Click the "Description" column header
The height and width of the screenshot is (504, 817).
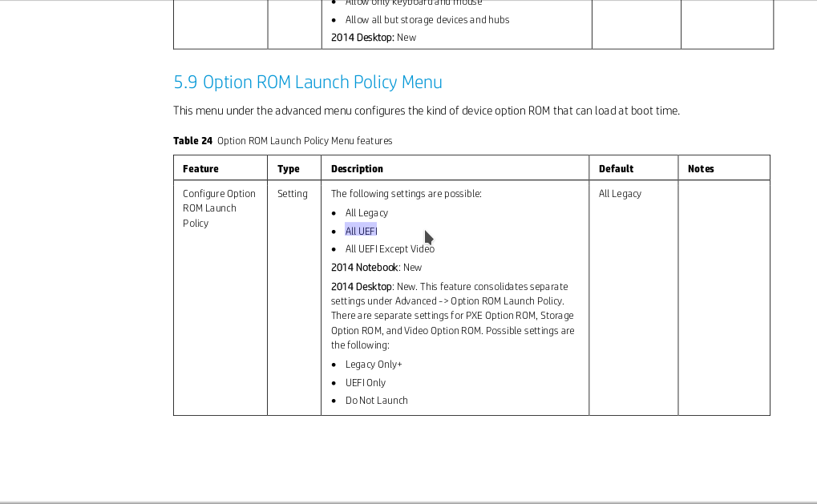point(357,169)
